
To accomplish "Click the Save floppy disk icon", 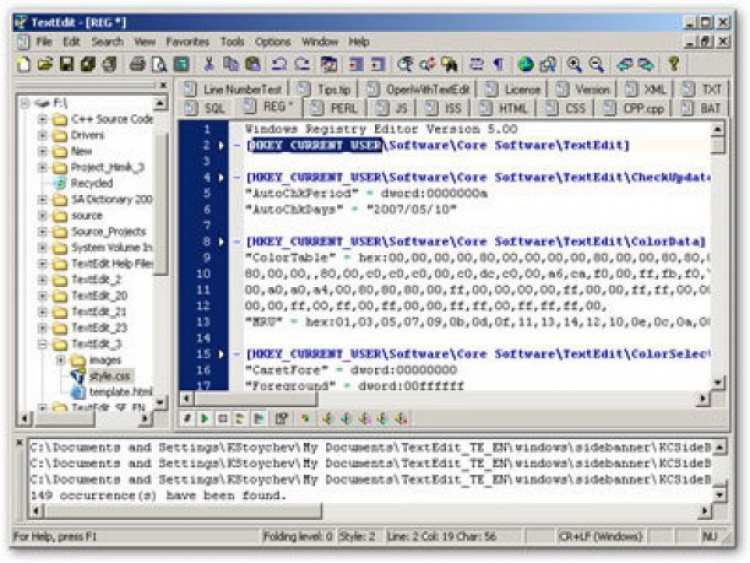I will click(66, 64).
